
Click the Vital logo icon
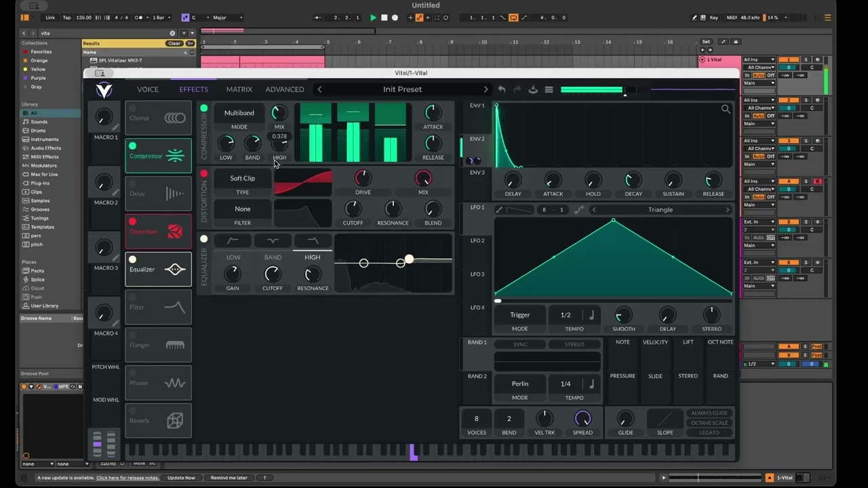click(104, 89)
